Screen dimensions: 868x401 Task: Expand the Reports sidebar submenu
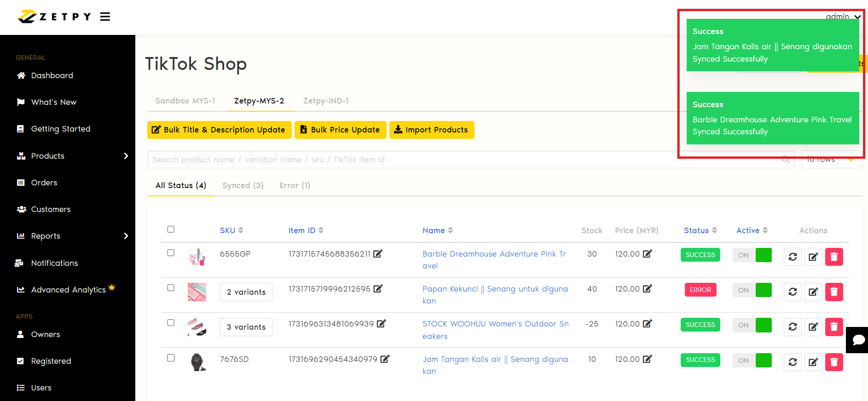click(126, 236)
